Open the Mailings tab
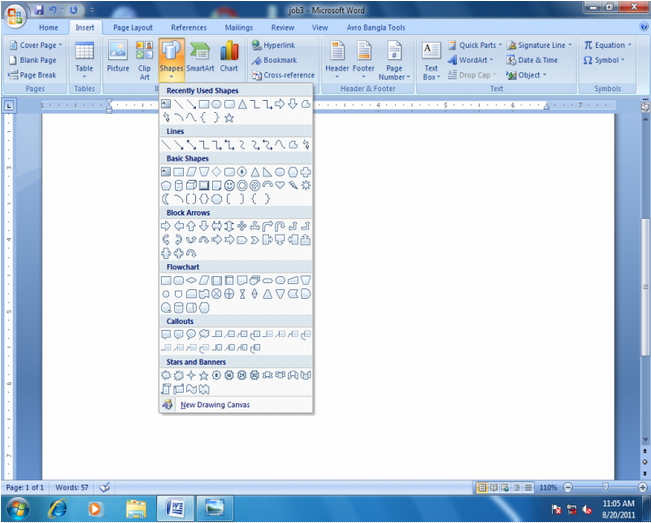The width and height of the screenshot is (651, 523). point(239,28)
